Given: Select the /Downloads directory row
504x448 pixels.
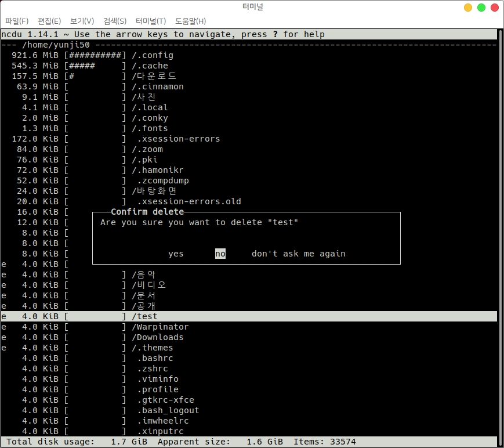Looking at the screenshot, I should tap(158, 337).
